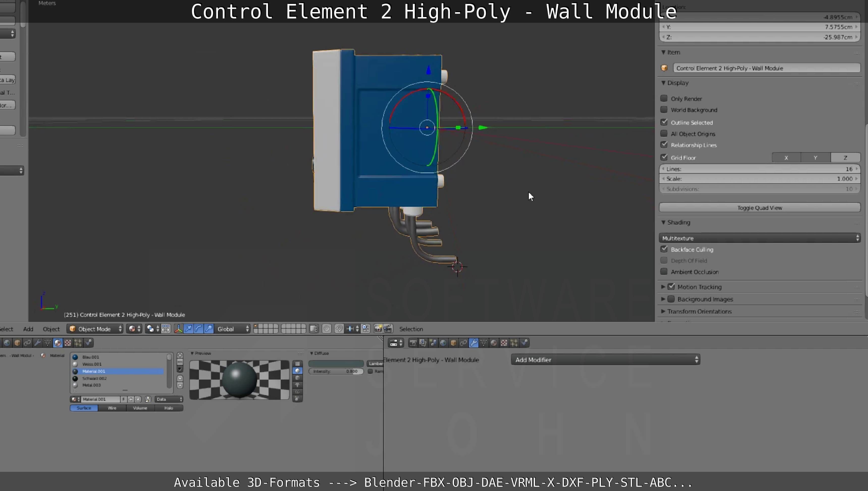Remove the selected material slot (minus)
The width and height of the screenshot is (868, 491).
click(x=180, y=362)
